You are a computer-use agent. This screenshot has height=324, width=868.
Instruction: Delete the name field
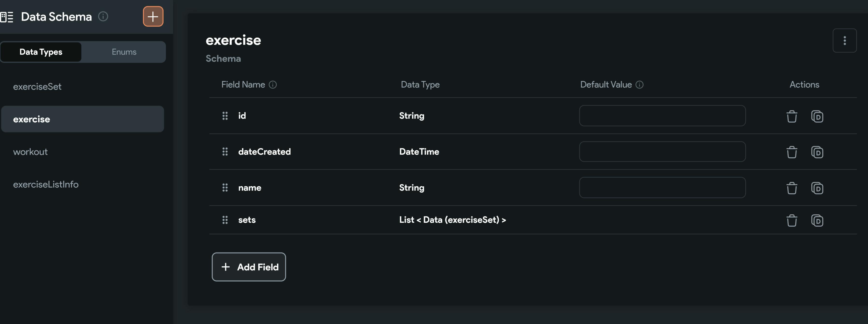click(x=791, y=188)
